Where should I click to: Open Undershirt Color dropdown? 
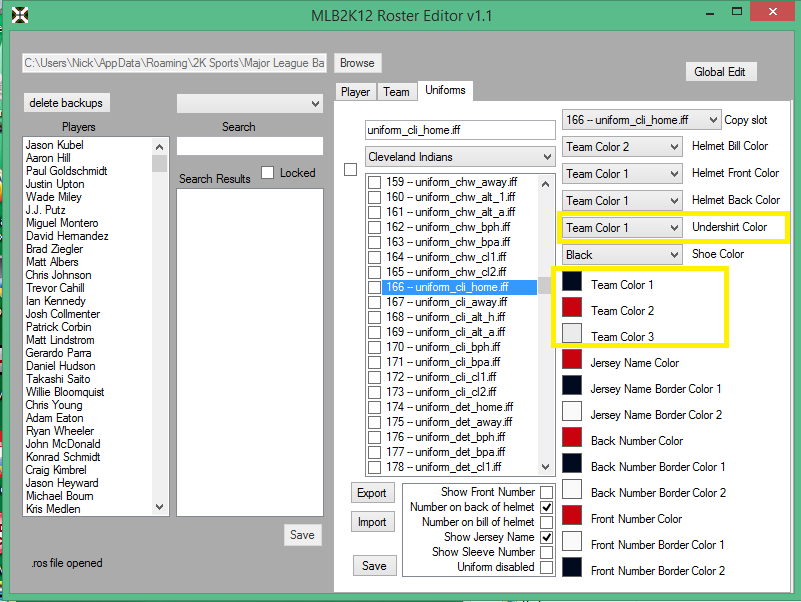623,227
